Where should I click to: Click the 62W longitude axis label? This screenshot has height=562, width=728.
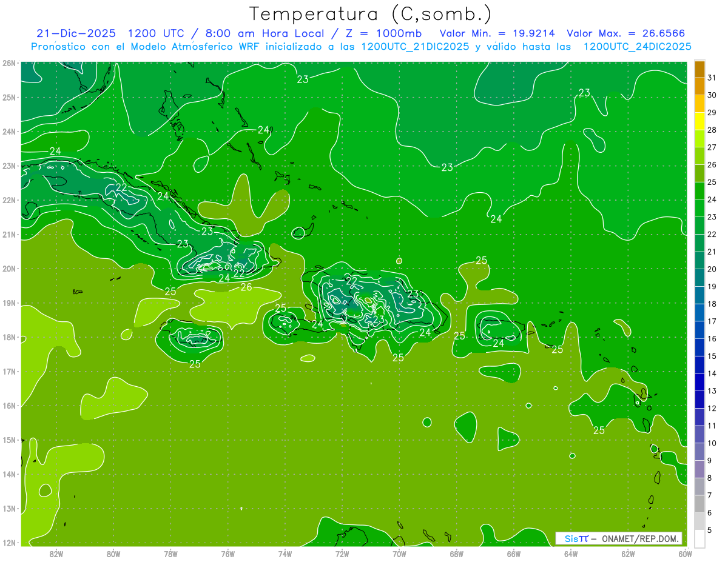pos(628,554)
